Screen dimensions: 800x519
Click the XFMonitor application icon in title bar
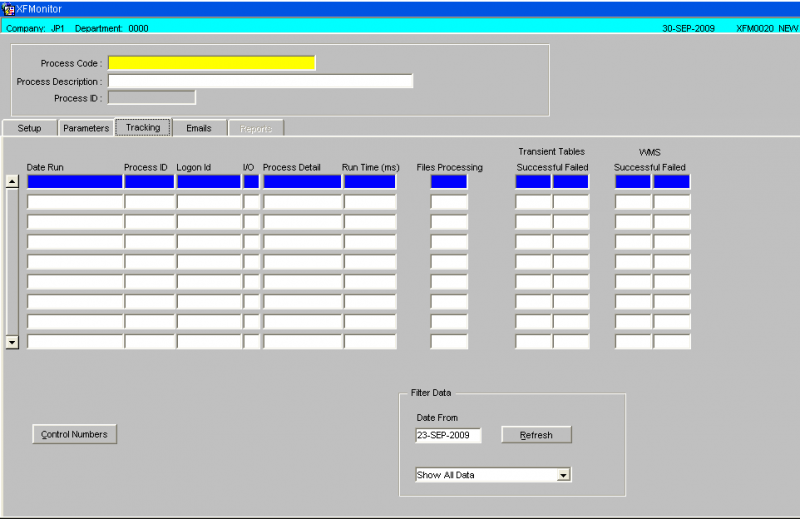pos(8,9)
